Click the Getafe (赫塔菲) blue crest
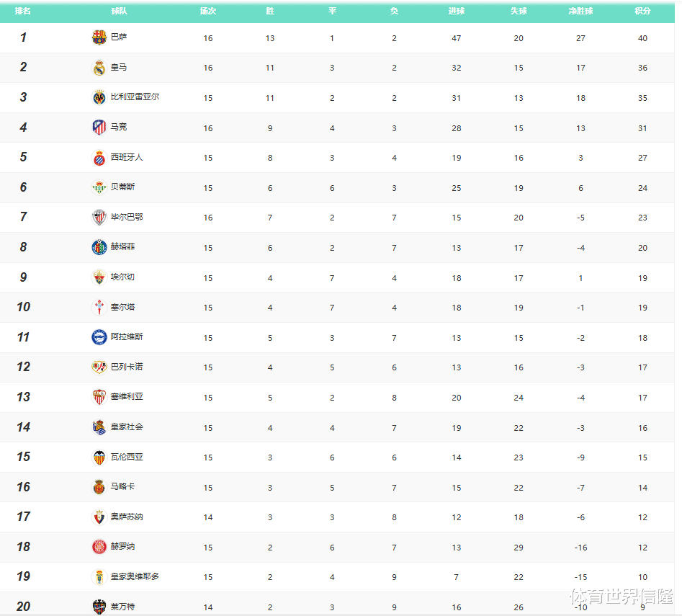The image size is (682, 616). (99, 247)
